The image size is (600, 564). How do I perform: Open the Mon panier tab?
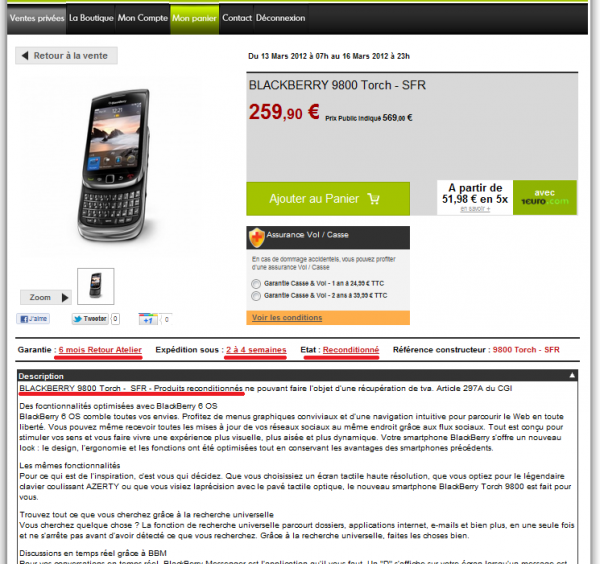(194, 18)
